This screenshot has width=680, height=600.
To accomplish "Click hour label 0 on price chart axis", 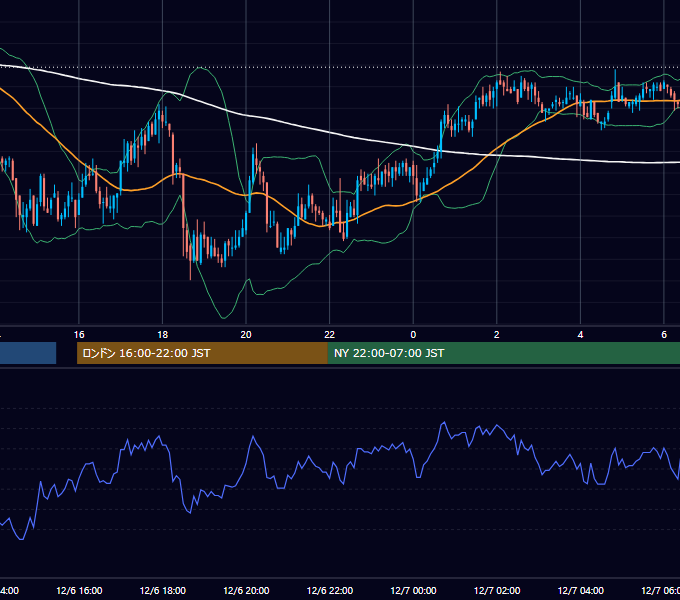I will 413,335.
